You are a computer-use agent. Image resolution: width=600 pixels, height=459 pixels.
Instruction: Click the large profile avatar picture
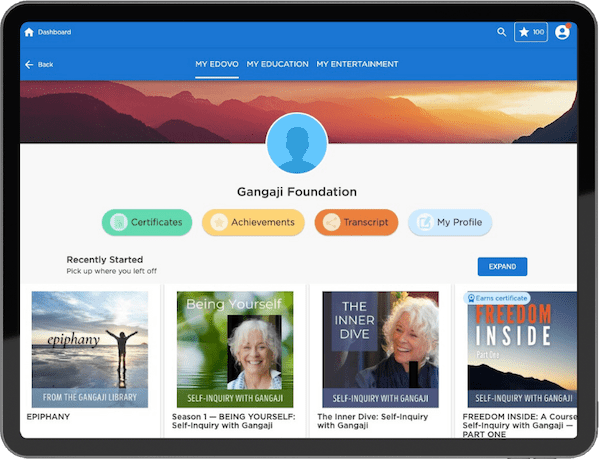click(297, 144)
